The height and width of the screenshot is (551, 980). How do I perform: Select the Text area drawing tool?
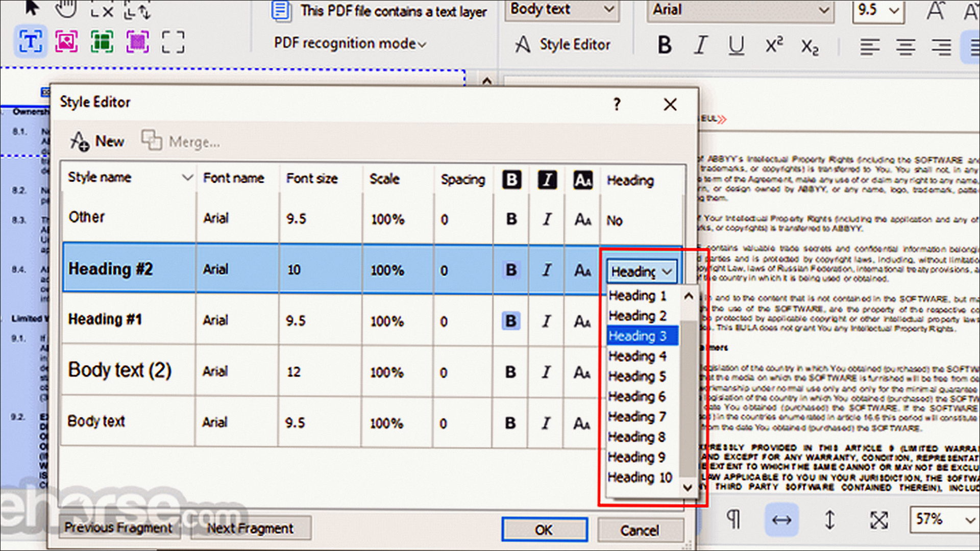coord(31,42)
